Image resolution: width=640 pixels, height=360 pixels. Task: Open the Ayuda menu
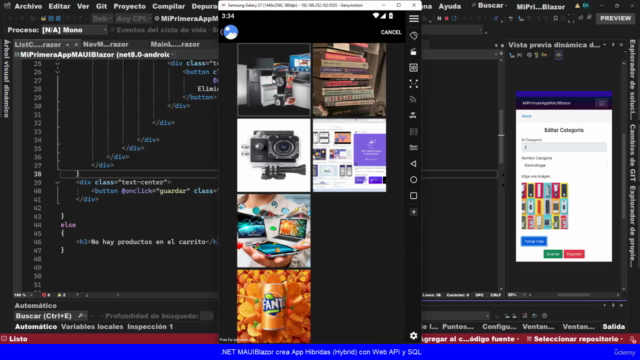coord(449,6)
